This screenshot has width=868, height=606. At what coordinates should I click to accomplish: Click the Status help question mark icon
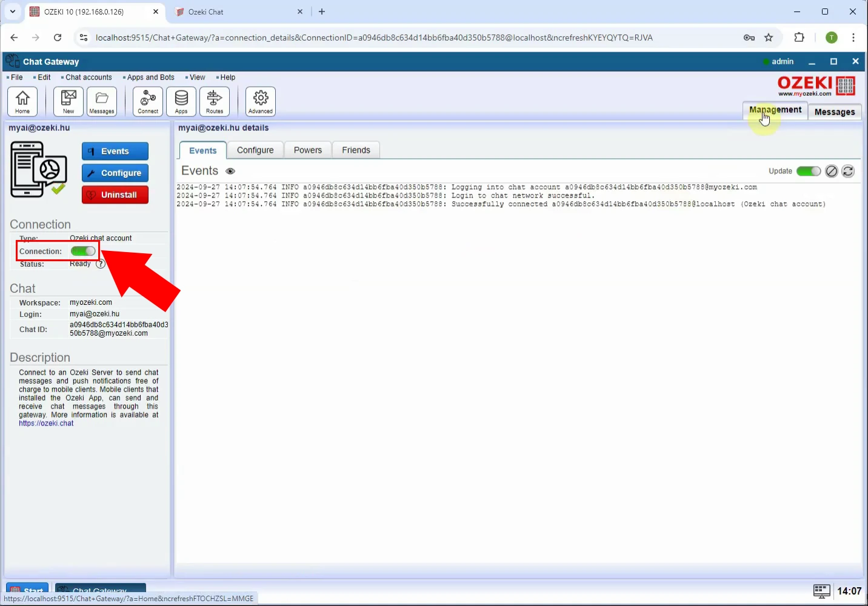[101, 264]
